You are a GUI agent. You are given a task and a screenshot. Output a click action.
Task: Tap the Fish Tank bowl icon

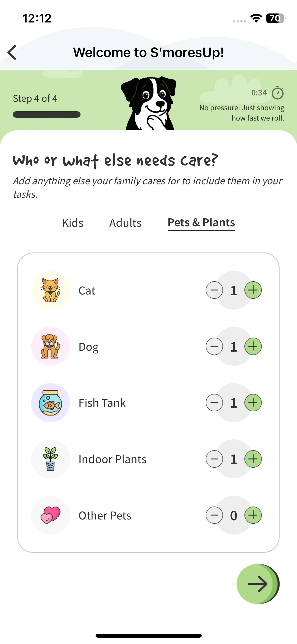coord(50,403)
